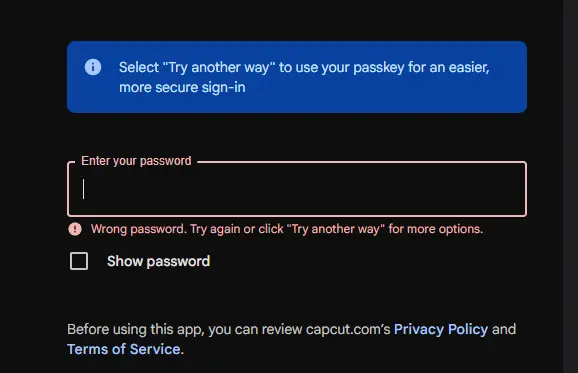Screen dimensions: 578x373
Task: Select the blue passkey suggestion banner
Action: pos(297,77)
